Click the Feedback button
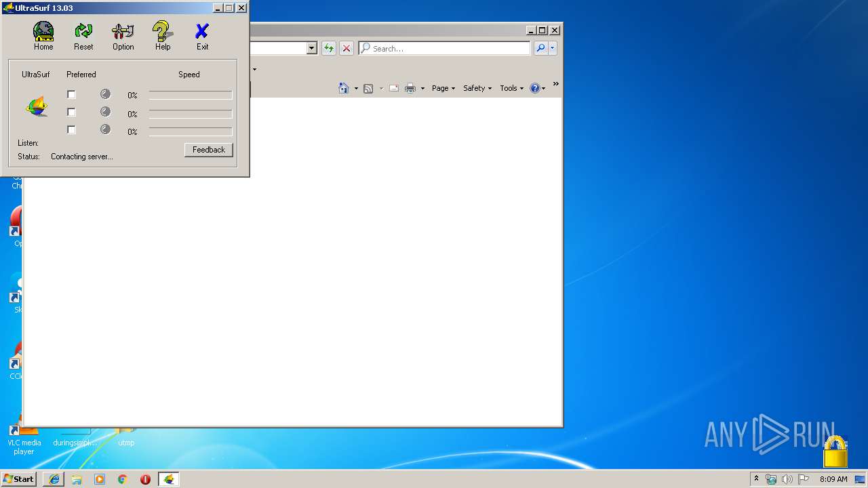Image resolution: width=868 pixels, height=488 pixels. 209,150
